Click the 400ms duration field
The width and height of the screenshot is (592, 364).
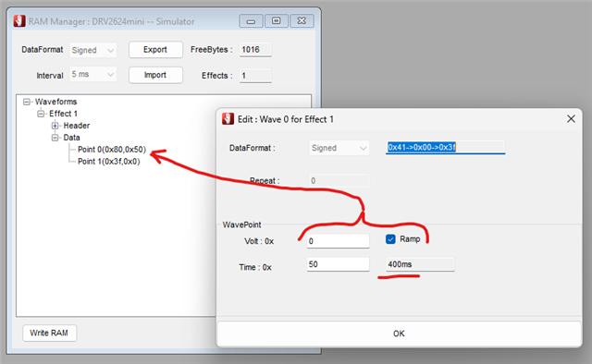point(420,264)
